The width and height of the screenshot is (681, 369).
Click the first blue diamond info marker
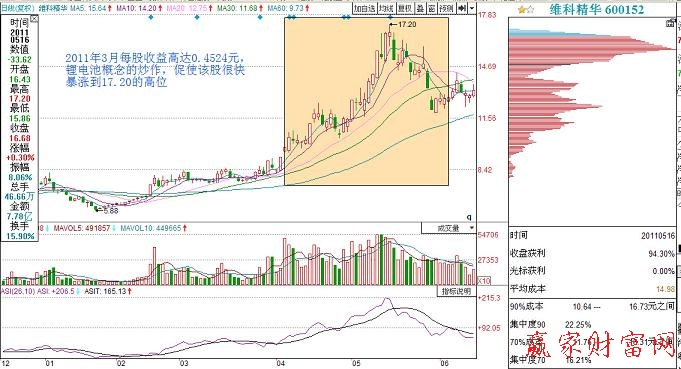[x=151, y=17]
